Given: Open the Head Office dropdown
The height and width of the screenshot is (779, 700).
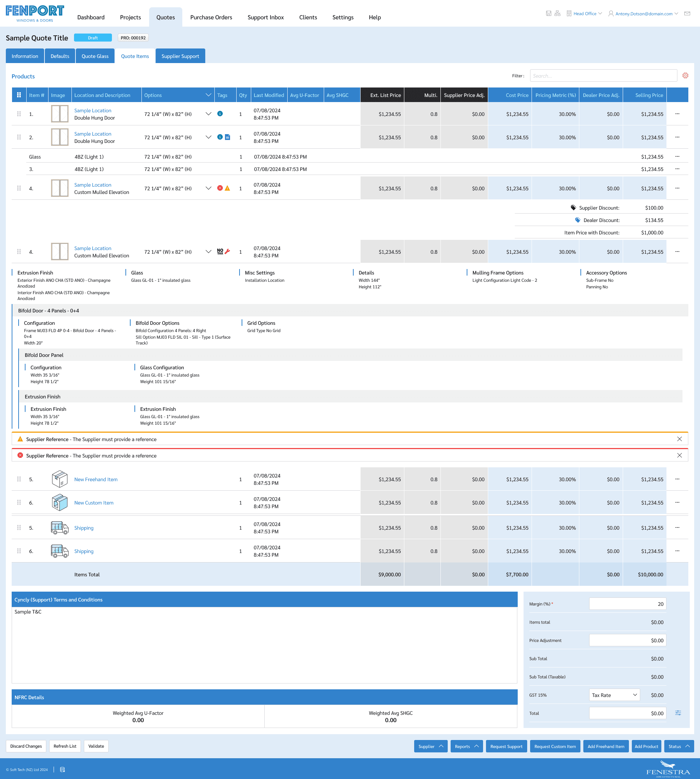Looking at the screenshot, I should 584,13.
